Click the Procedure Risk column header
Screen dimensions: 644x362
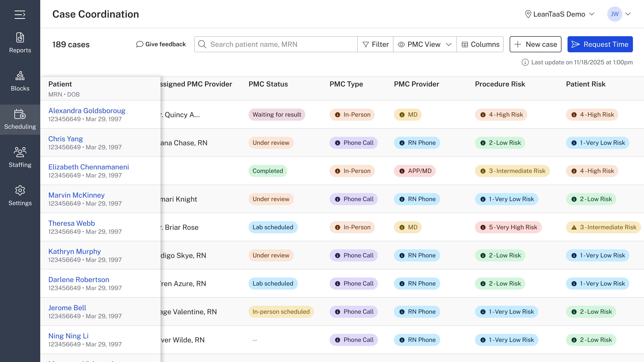coord(500,84)
